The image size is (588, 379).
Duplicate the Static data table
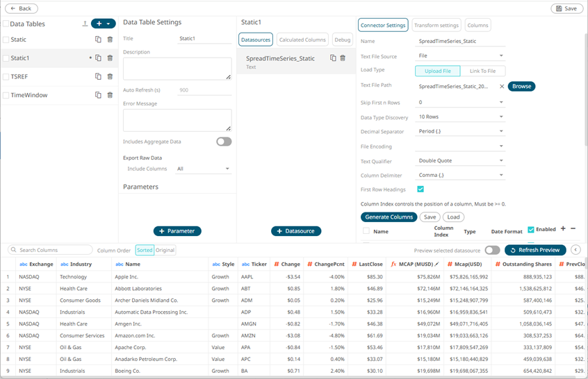98,40
